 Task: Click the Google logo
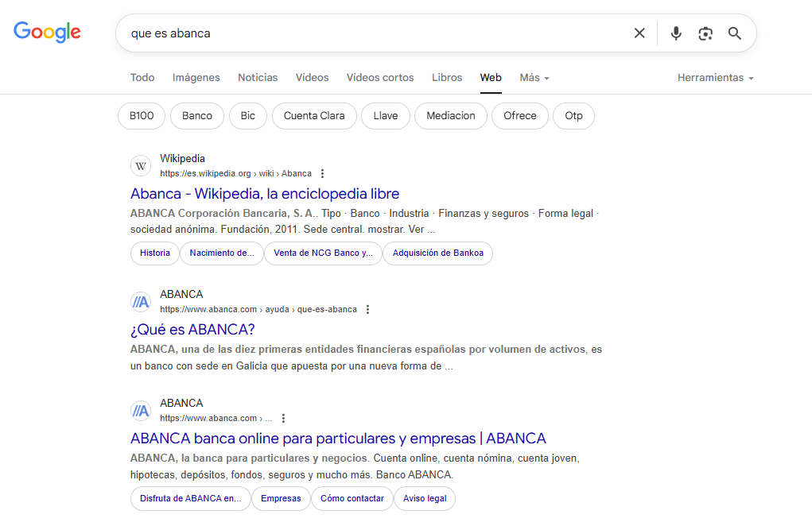pyautogui.click(x=47, y=32)
